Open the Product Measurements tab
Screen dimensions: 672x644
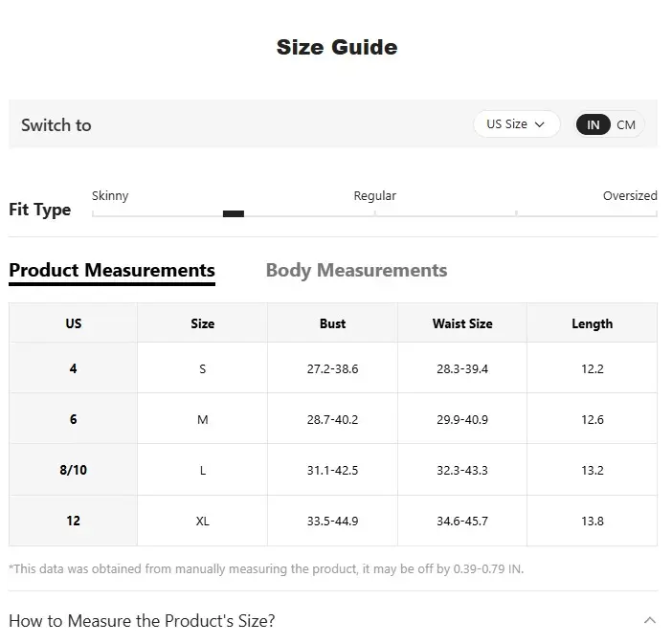pos(112,270)
